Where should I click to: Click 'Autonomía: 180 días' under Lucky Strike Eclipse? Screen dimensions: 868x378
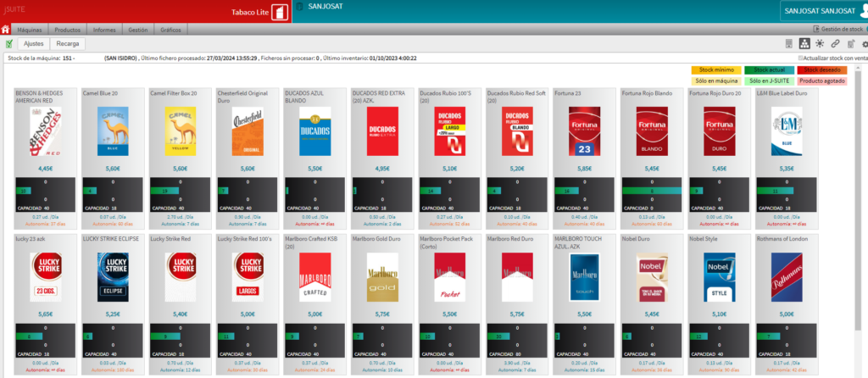point(113,371)
